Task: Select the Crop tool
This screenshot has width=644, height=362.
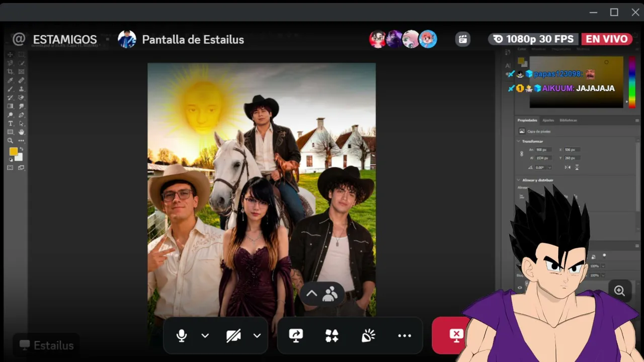Action: [10, 72]
